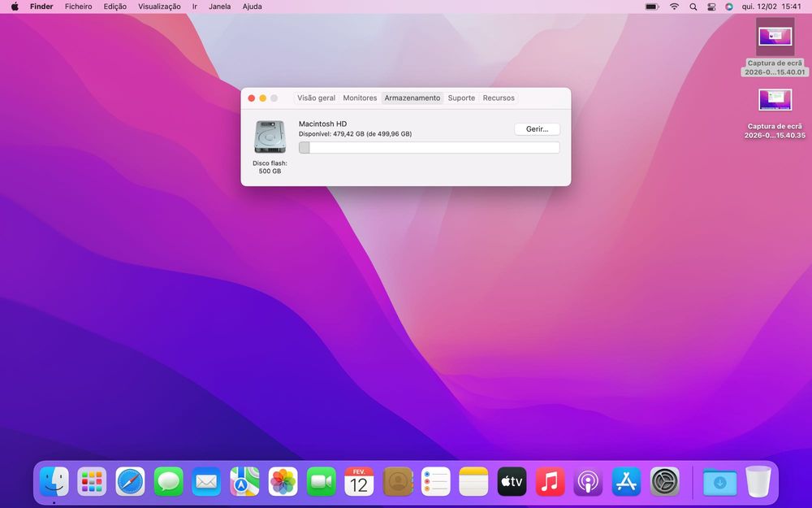This screenshot has width=812, height=508.
Task: Open the Ir menu
Action: (x=195, y=7)
